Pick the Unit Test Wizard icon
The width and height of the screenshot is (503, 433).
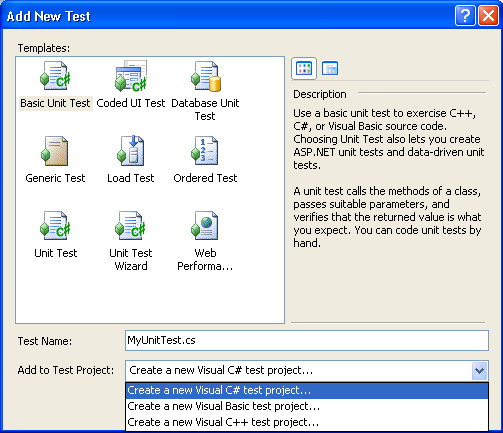(x=130, y=225)
